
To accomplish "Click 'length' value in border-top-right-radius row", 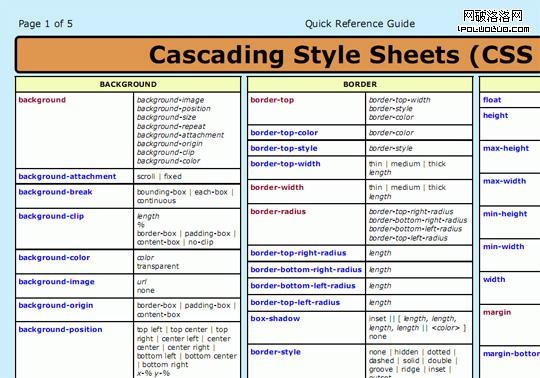I will [x=380, y=253].
